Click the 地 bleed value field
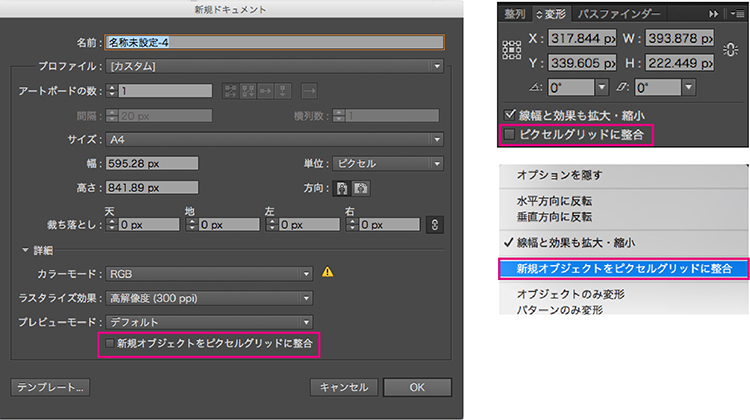750x420 pixels. coord(229,225)
